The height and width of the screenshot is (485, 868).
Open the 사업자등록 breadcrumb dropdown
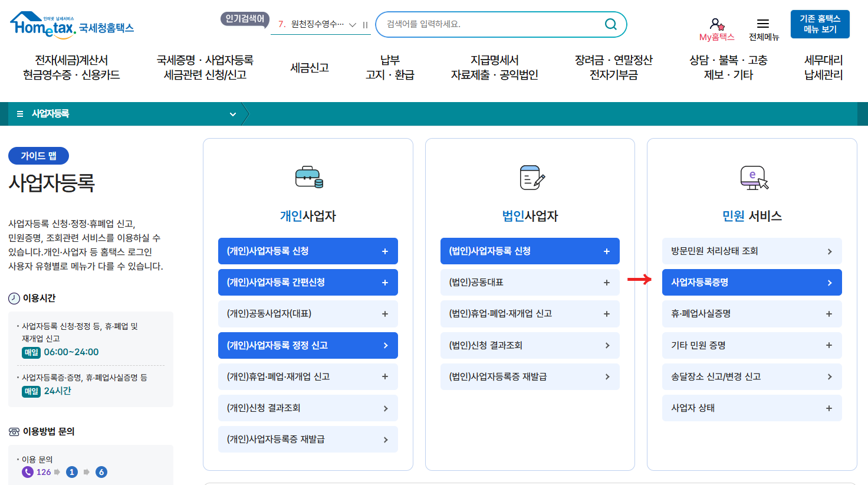tap(232, 113)
